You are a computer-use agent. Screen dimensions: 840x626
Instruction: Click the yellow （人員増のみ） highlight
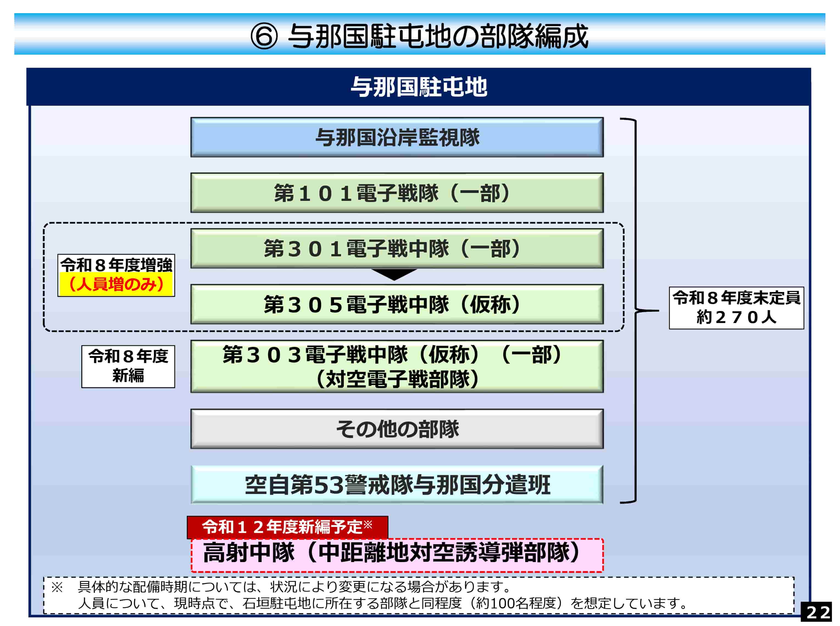116,284
